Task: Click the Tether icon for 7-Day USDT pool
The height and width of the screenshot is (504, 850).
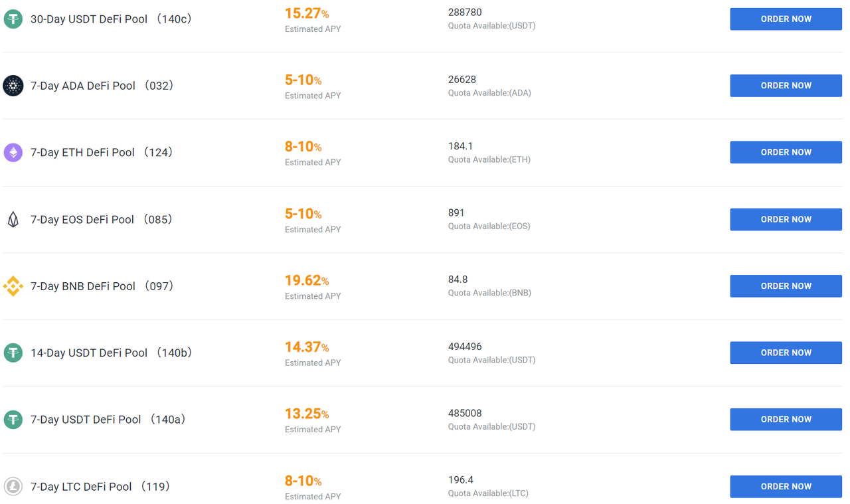Action: click(13, 420)
